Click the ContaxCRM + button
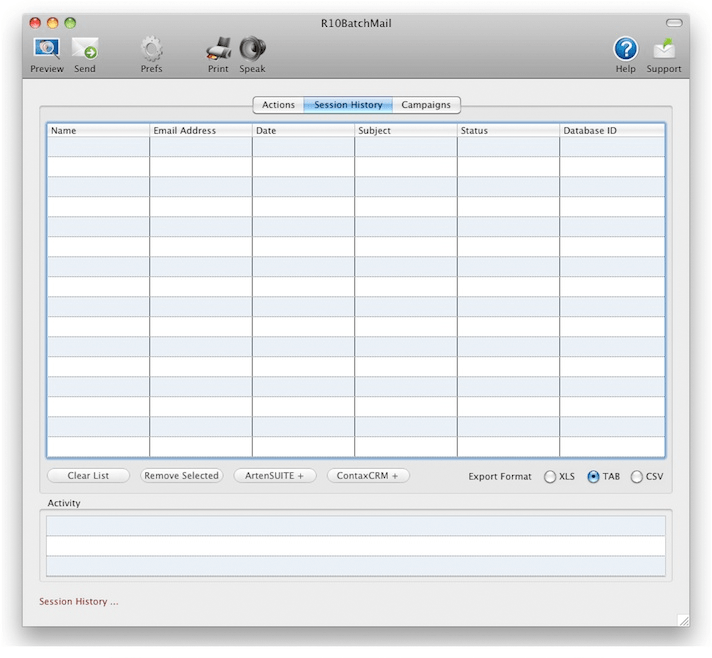Image resolution: width=712 pixels, height=658 pixels. click(368, 475)
